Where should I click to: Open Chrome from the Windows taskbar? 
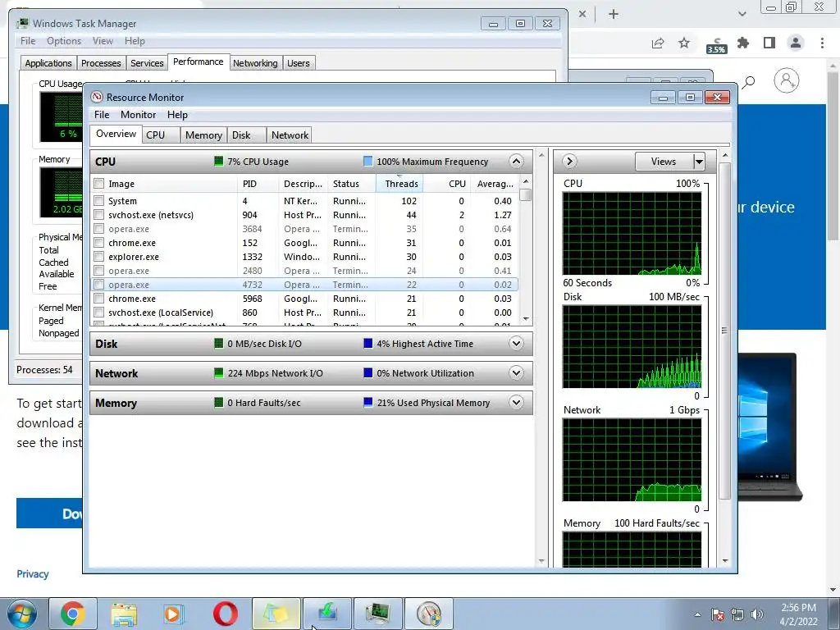click(73, 614)
